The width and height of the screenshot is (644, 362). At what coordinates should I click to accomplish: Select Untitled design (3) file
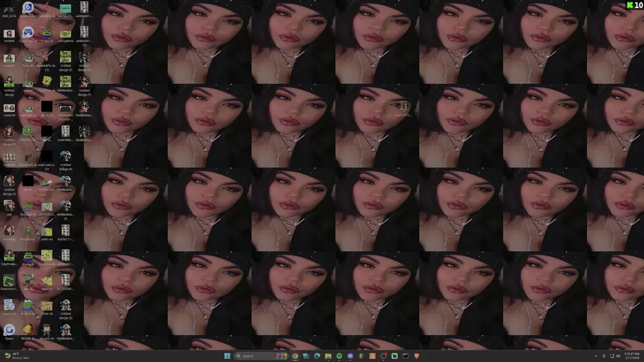(65, 60)
